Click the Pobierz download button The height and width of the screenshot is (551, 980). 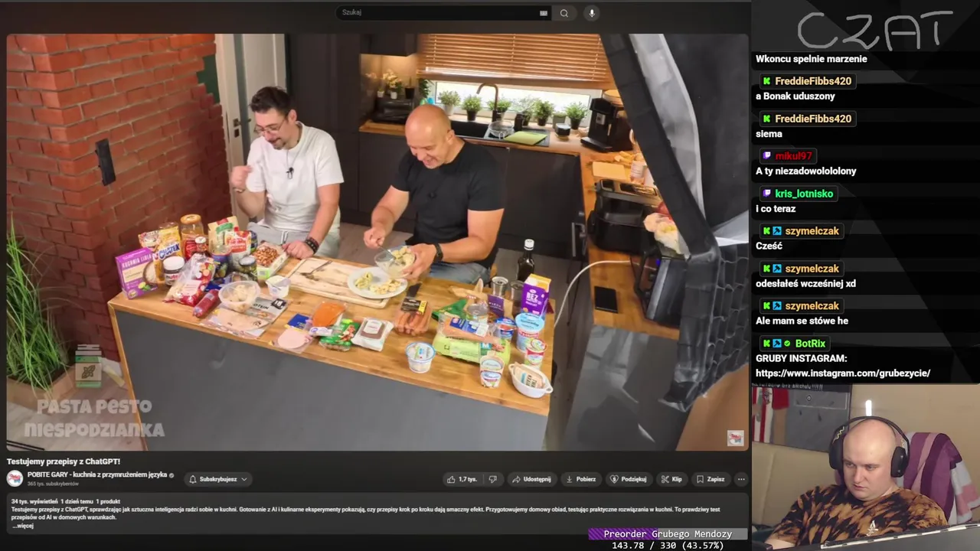pos(580,479)
